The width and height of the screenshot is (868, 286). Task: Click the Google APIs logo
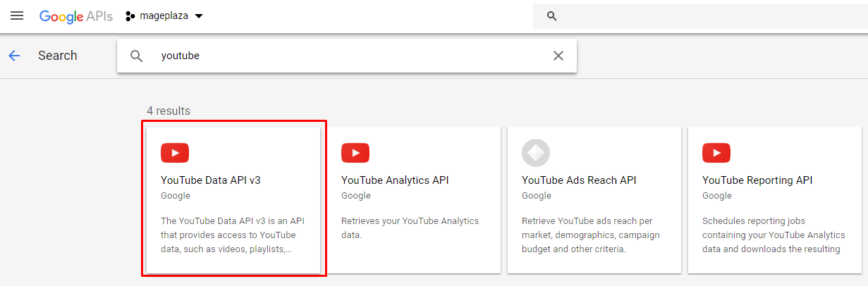75,16
